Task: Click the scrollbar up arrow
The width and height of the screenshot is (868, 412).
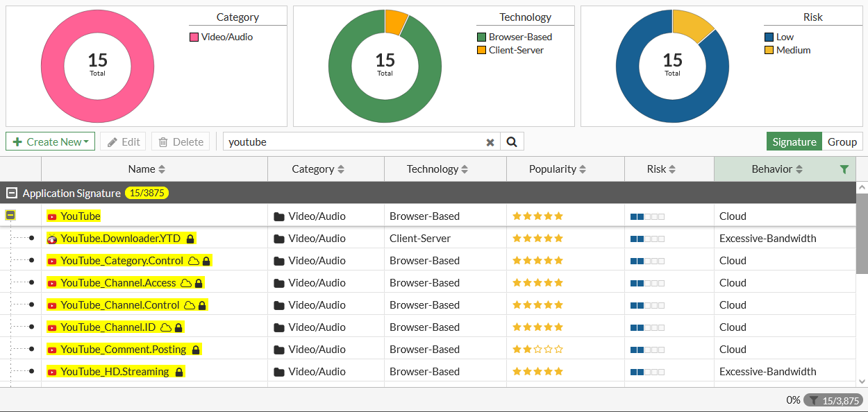Action: [x=862, y=187]
